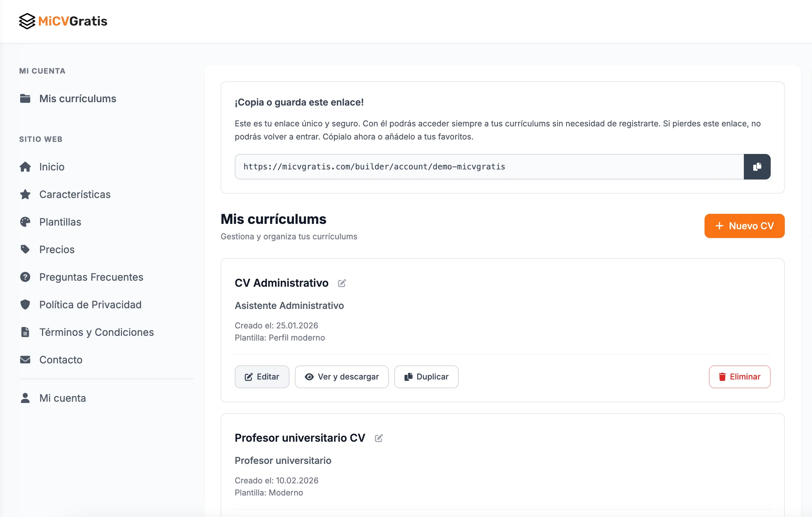Click the palette icon for Plantillas
The height and width of the screenshot is (517, 812).
(x=25, y=222)
